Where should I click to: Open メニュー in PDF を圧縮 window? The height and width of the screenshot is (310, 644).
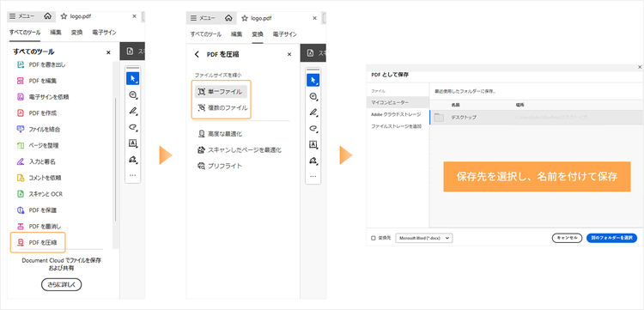click(x=203, y=18)
